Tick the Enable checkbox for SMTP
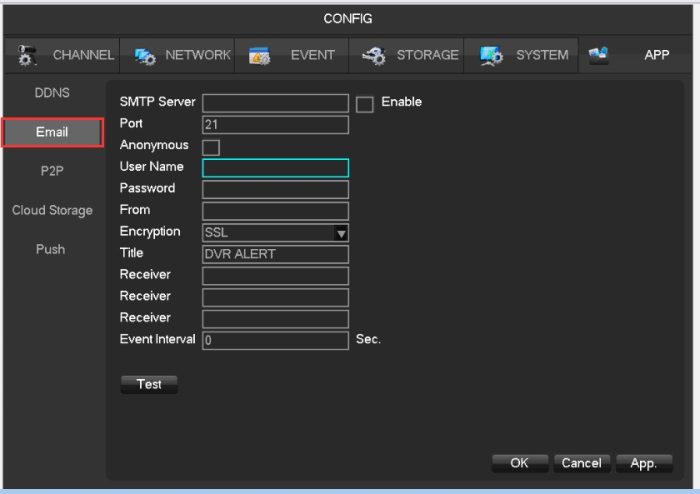 coord(365,104)
